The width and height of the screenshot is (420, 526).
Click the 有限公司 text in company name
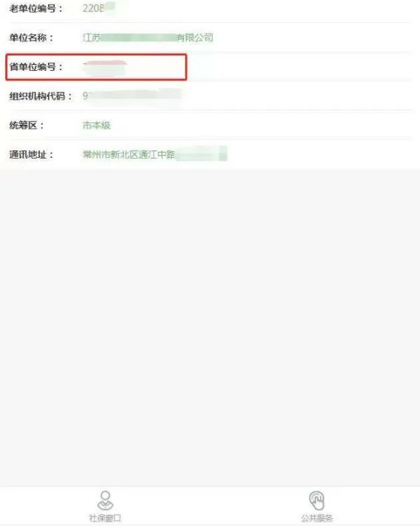tap(195, 38)
